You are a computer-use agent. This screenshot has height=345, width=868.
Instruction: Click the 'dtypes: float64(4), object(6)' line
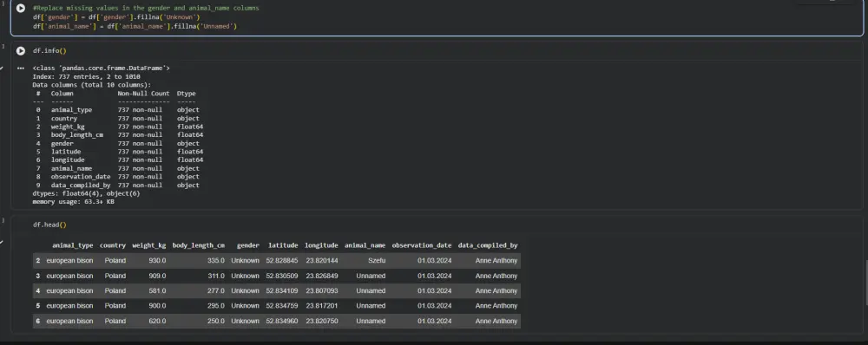pos(86,194)
